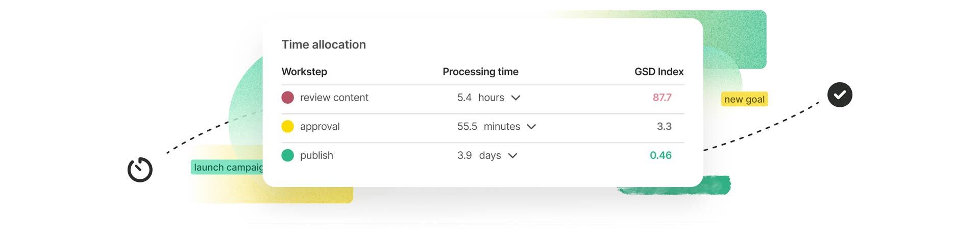This screenshot has height=233, width=980.
Task: Click the launch campaign tag
Action: tap(228, 167)
